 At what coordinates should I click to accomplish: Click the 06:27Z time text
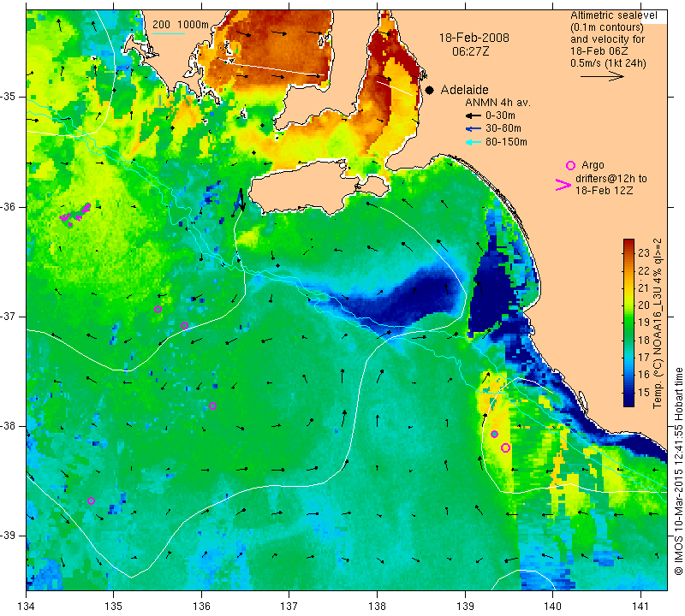point(470,51)
